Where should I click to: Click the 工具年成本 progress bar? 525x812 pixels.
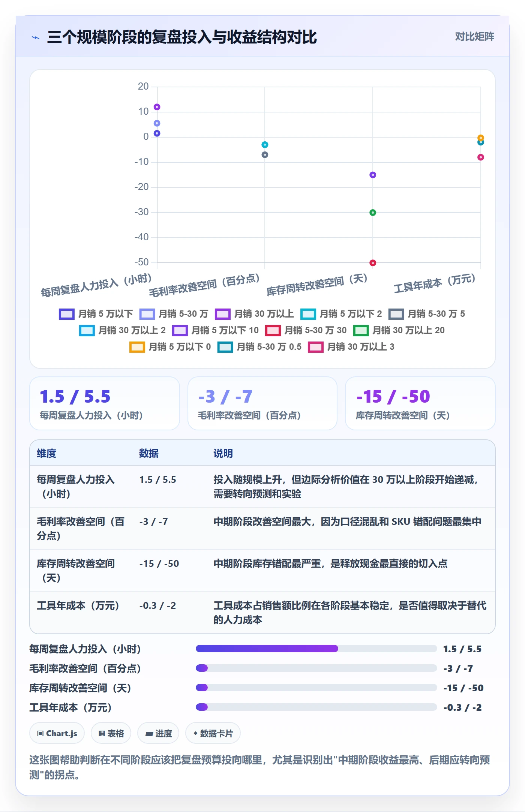316,707
